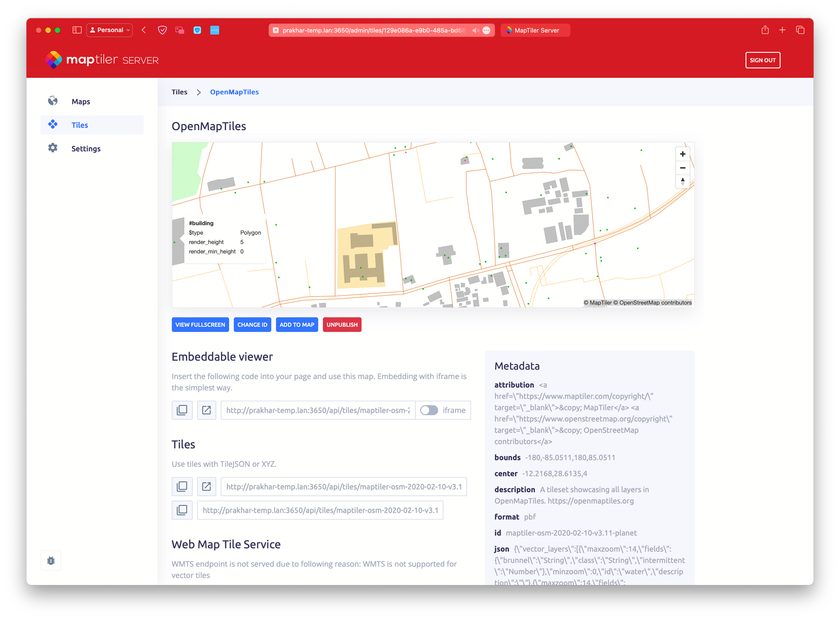Click the TileJSON URL field
This screenshot has height=620, width=840.
(x=344, y=486)
